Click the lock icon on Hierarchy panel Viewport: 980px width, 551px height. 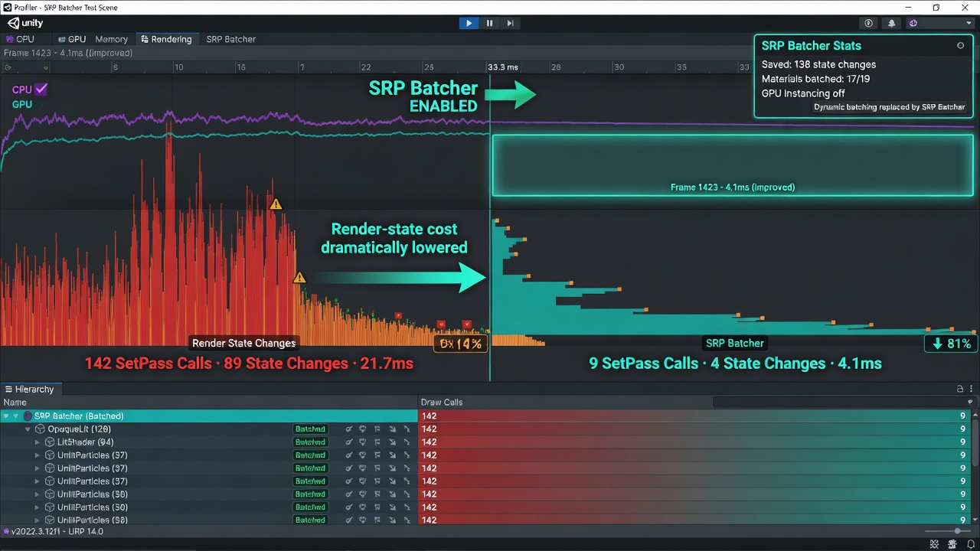pyautogui.click(x=960, y=389)
